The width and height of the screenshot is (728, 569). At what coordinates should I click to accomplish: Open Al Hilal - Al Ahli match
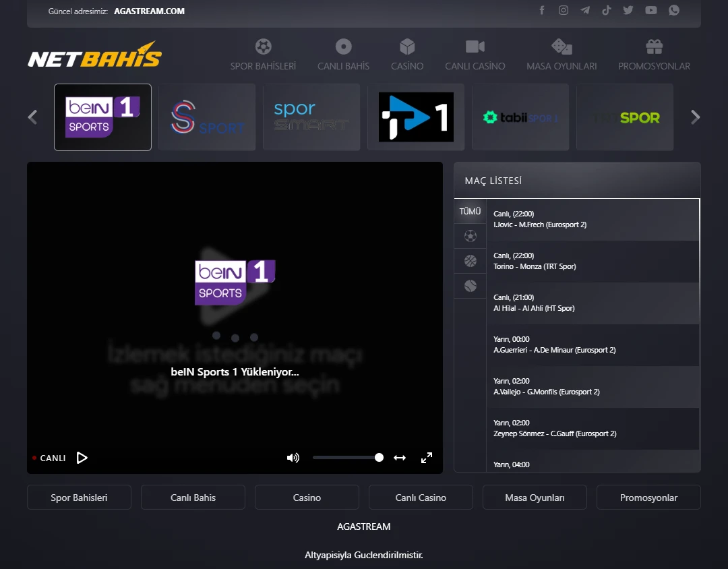point(593,303)
